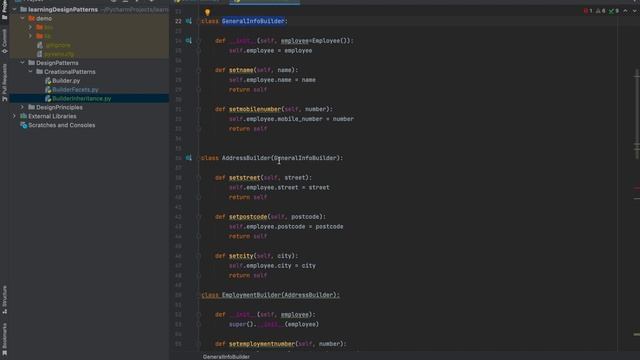Screen dimensions: 640x360
Task: Click the red error count indicator
Action: pos(588,11)
